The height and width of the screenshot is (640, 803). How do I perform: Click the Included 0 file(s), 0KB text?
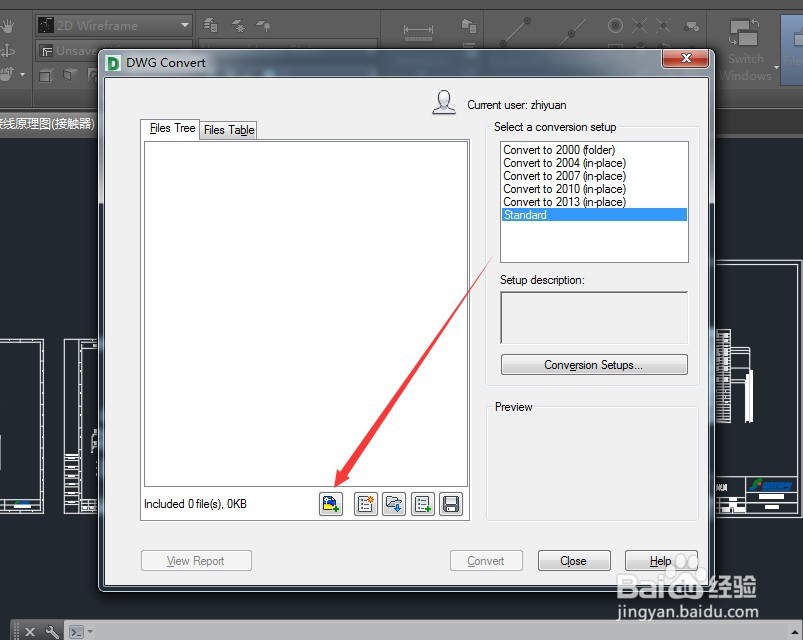coord(195,504)
